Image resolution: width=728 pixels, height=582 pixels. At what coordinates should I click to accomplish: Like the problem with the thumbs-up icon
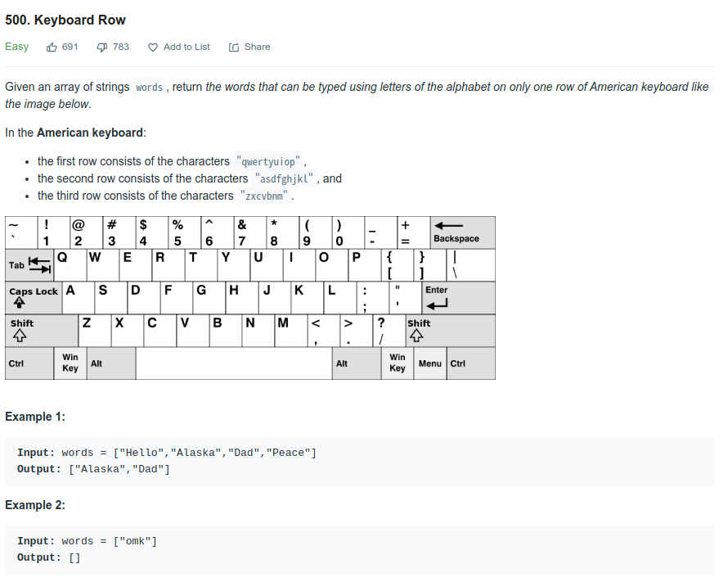click(x=52, y=47)
